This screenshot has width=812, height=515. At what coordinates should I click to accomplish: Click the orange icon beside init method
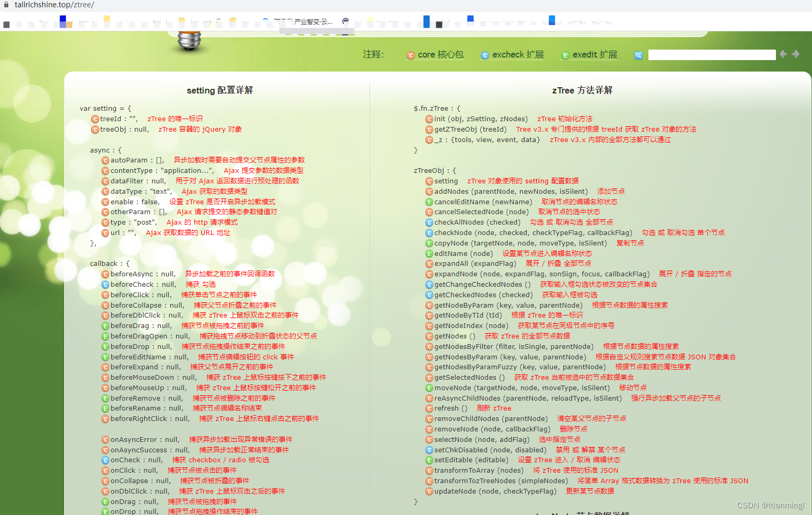click(x=429, y=119)
